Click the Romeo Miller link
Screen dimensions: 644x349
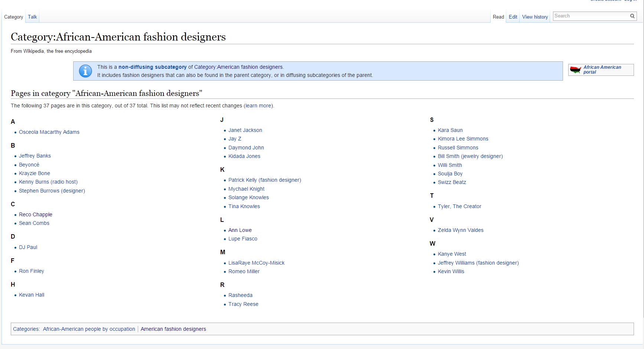[244, 271]
